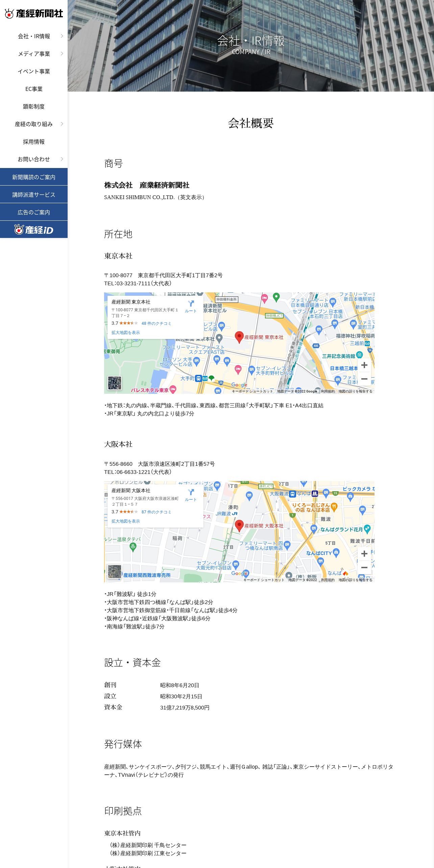Viewport: 434px width, 868px height.
Task: Click 三井記念美術館 museum marker icon
Action: coord(359,355)
